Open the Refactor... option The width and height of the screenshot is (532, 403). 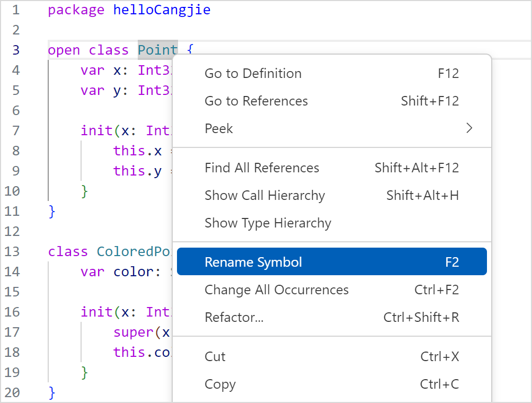tap(234, 318)
